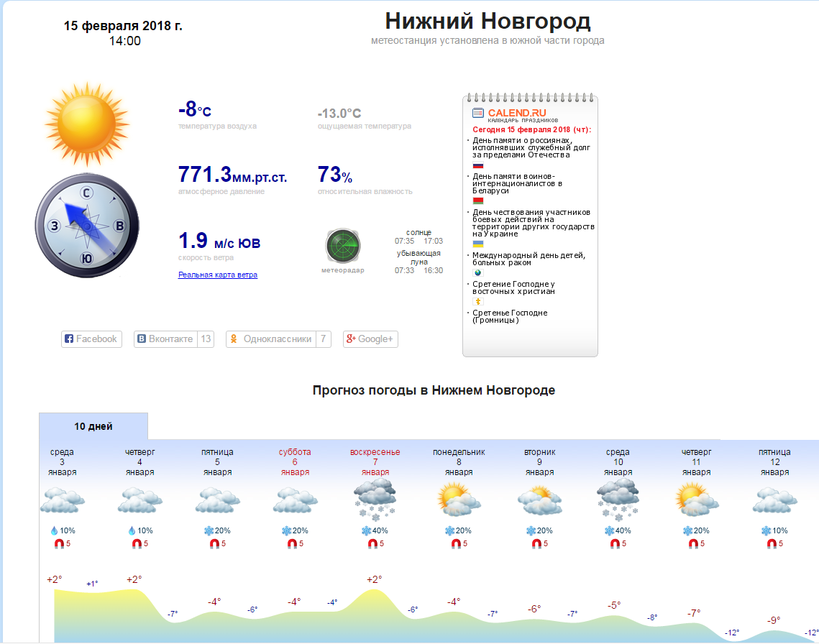Share on Facebook button
The height and width of the screenshot is (644, 819).
91,339
